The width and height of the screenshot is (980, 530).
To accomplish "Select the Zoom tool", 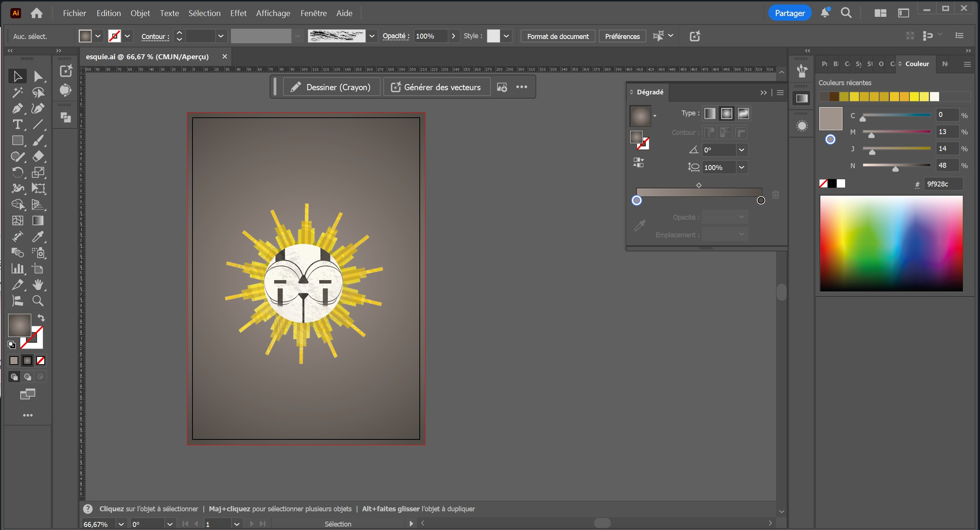I will coord(37,301).
